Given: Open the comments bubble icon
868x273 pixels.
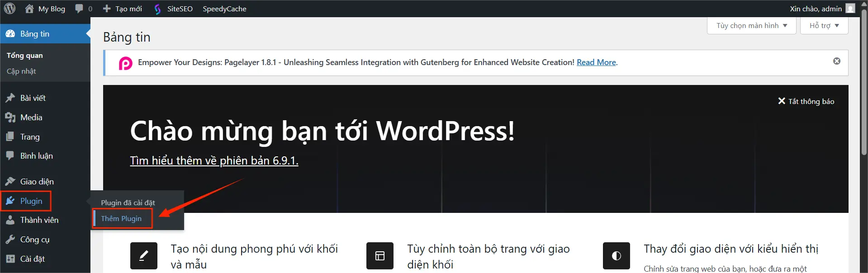Looking at the screenshot, I should (80, 9).
